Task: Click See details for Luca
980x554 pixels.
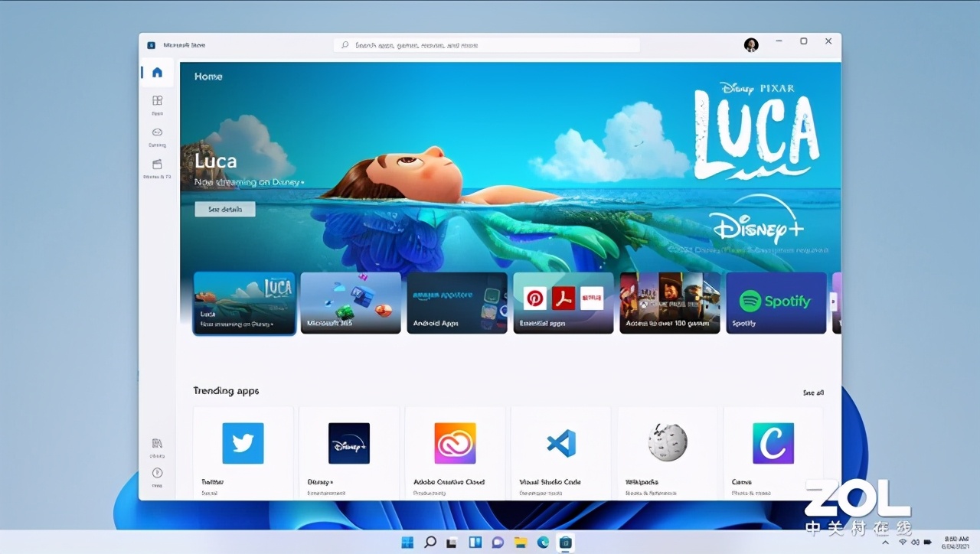Action: 224,209
